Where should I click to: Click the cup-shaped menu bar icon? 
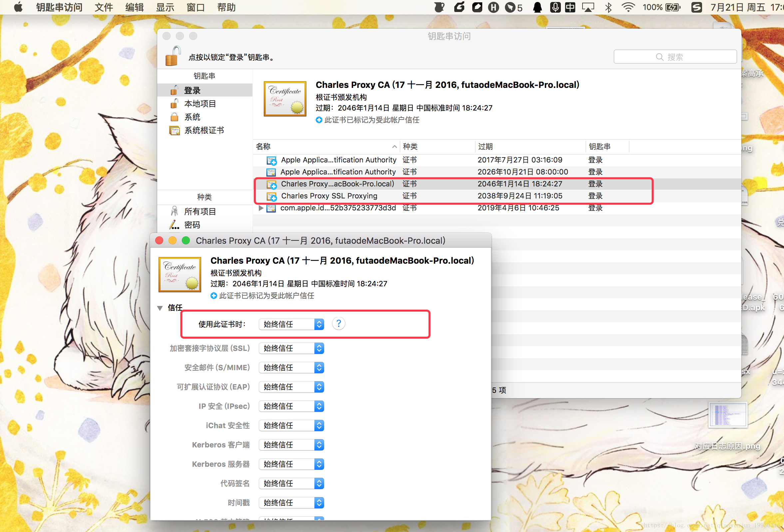click(x=439, y=7)
